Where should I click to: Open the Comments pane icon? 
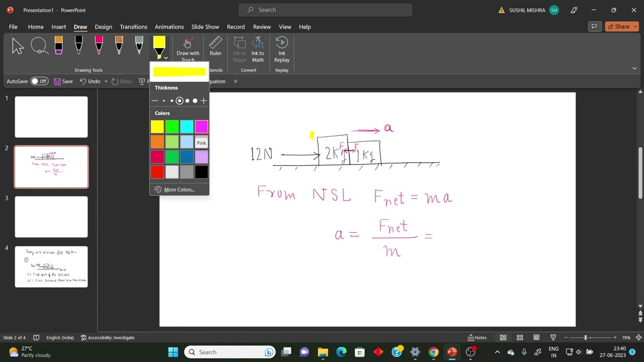tap(594, 27)
